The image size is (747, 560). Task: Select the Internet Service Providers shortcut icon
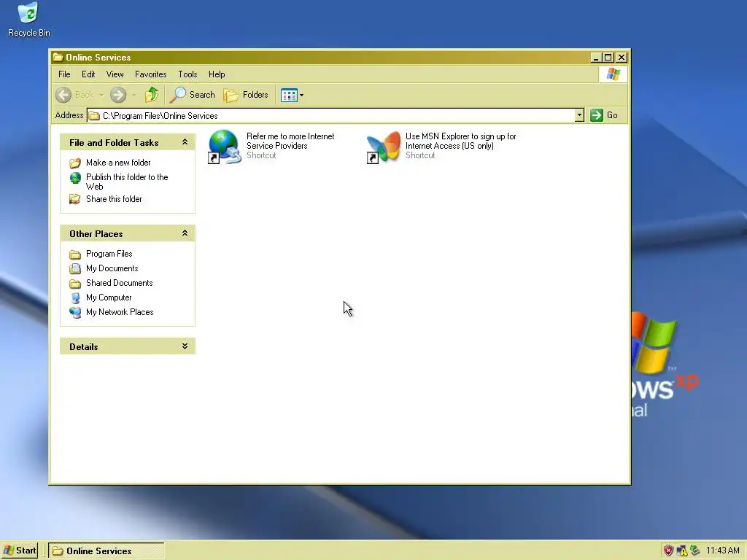225,147
